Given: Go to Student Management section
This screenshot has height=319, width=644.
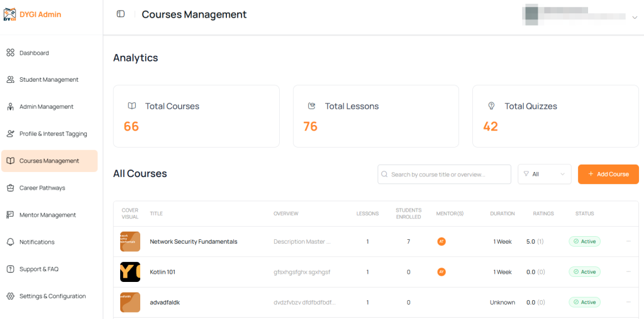Looking at the screenshot, I should (48, 80).
